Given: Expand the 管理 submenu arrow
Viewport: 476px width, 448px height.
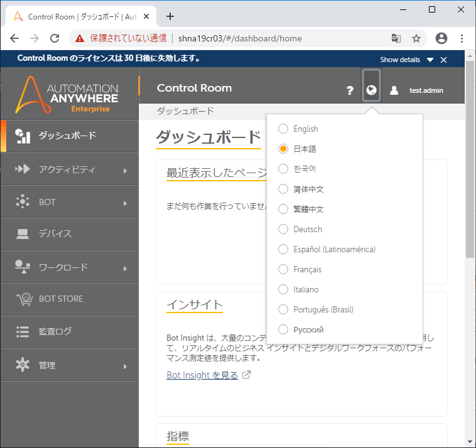Looking at the screenshot, I should click(125, 366).
